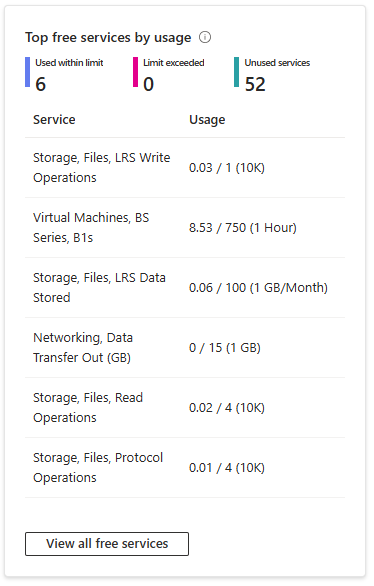Click the teal Unused services bar
Viewport: 374px width, 586px height.
click(x=236, y=72)
